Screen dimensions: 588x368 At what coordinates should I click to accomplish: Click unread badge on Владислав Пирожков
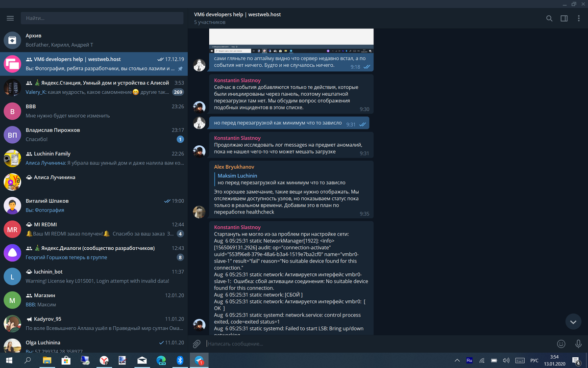(x=180, y=139)
